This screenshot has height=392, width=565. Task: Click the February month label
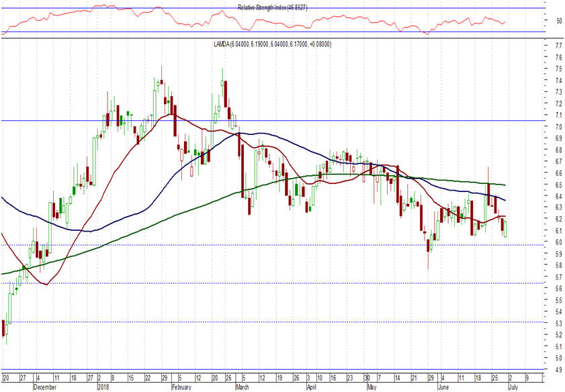[x=181, y=387]
